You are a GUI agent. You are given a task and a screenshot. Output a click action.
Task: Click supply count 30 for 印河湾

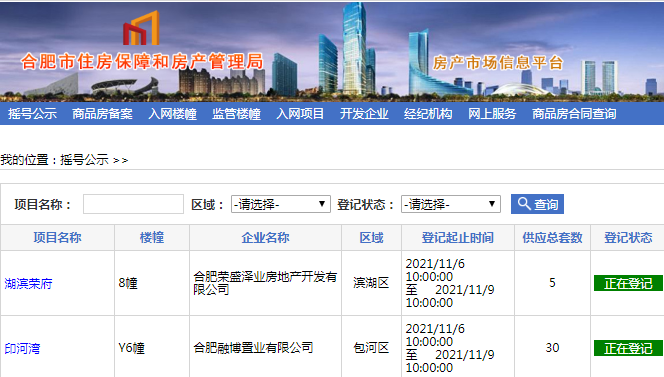(x=553, y=348)
